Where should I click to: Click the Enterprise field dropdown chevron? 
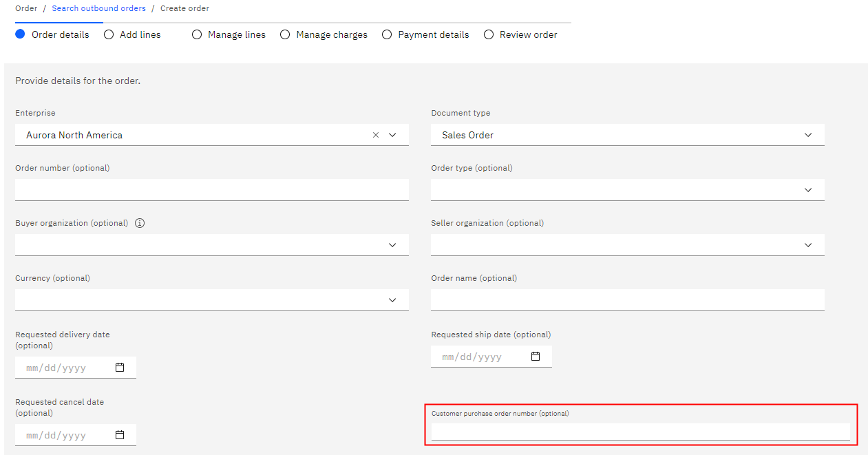[393, 135]
